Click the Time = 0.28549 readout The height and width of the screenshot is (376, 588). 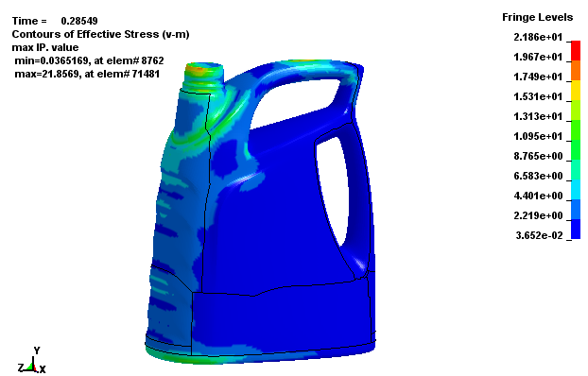(x=55, y=21)
